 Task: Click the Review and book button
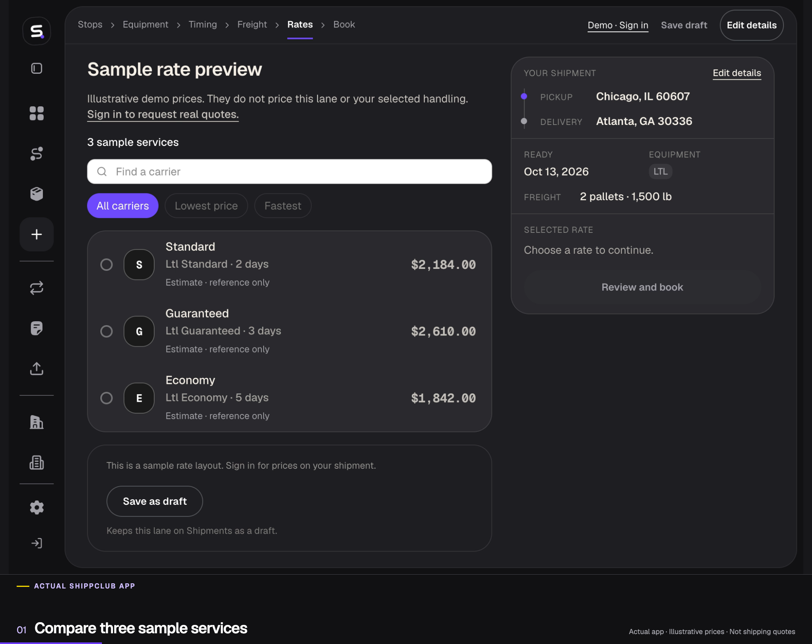coord(642,287)
